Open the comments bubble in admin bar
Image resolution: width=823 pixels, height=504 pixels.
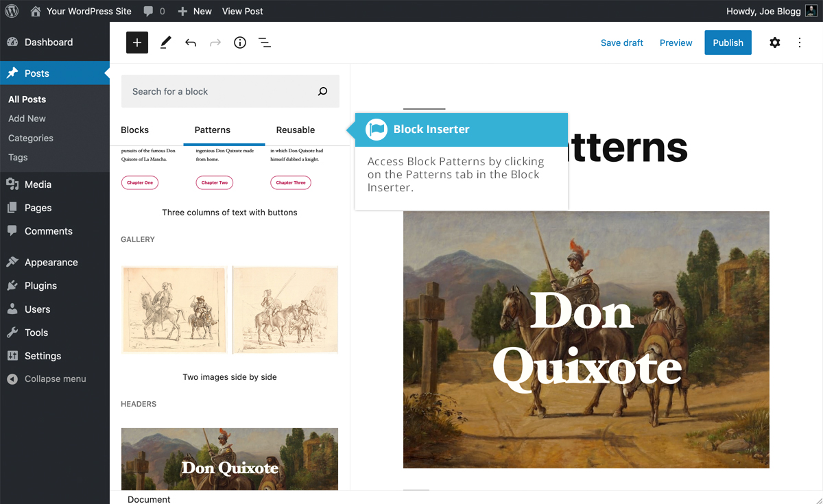tap(154, 11)
